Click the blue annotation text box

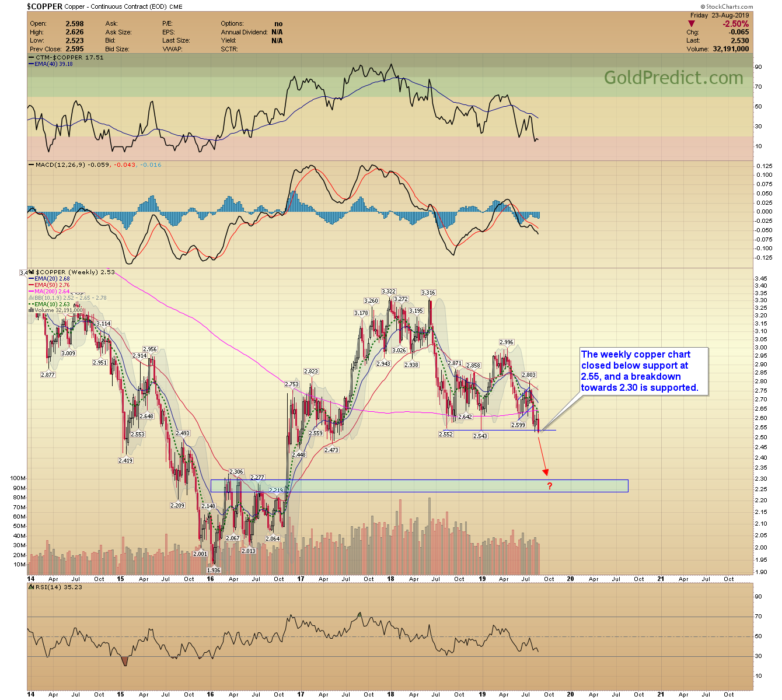point(643,371)
